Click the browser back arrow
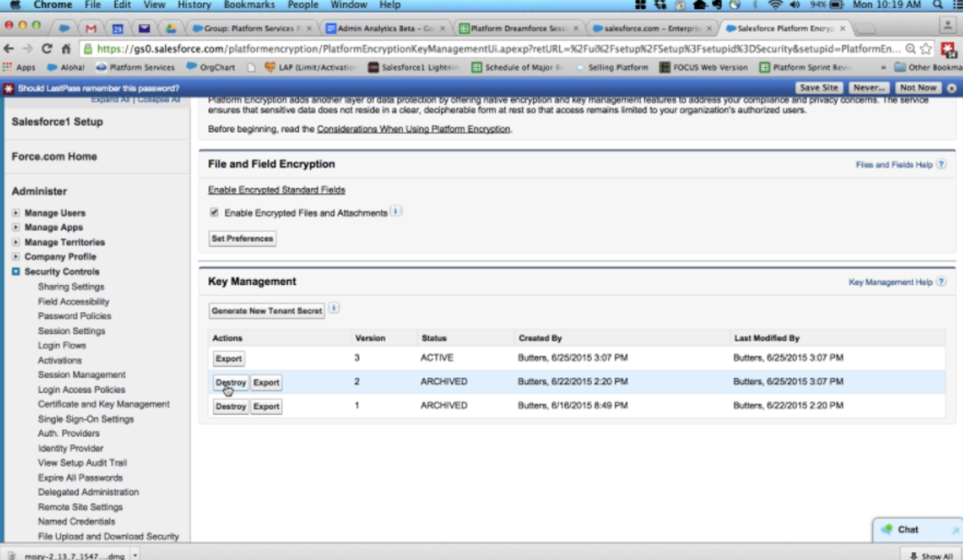 click(9, 49)
